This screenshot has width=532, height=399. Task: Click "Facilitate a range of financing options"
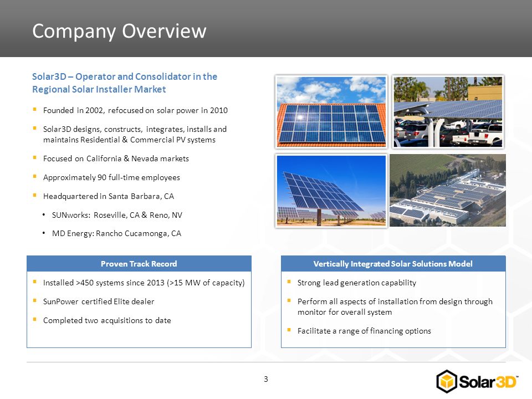coord(365,331)
